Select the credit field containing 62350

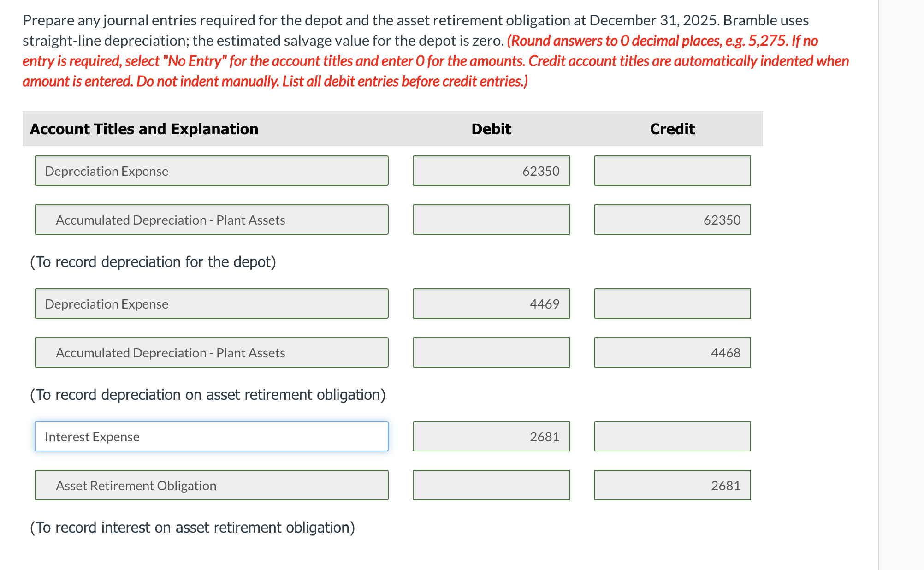pos(672,220)
